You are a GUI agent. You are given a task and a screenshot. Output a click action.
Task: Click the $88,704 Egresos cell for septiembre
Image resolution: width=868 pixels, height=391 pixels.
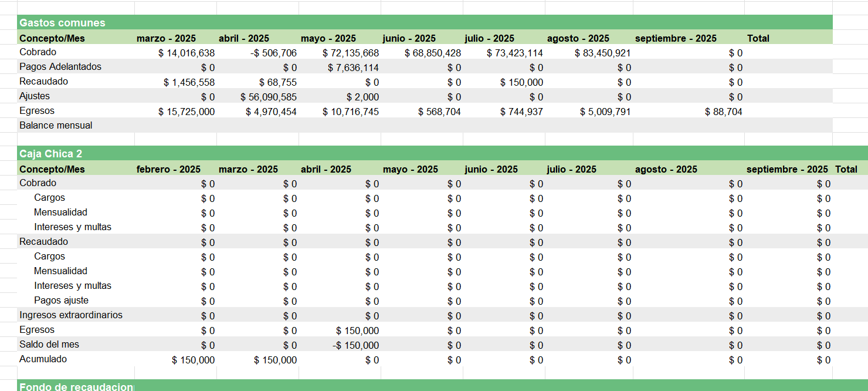723,112
